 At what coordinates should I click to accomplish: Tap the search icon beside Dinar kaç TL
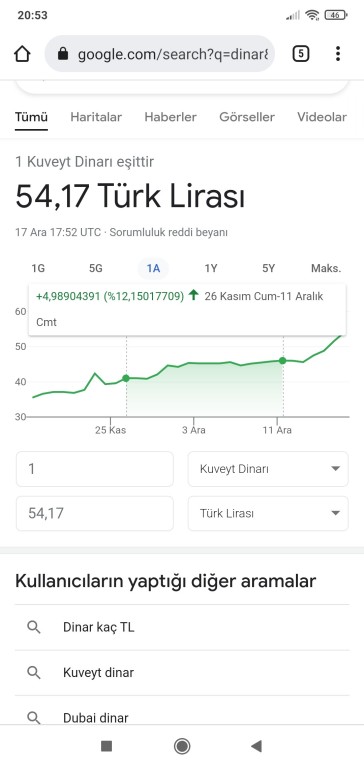point(33,627)
